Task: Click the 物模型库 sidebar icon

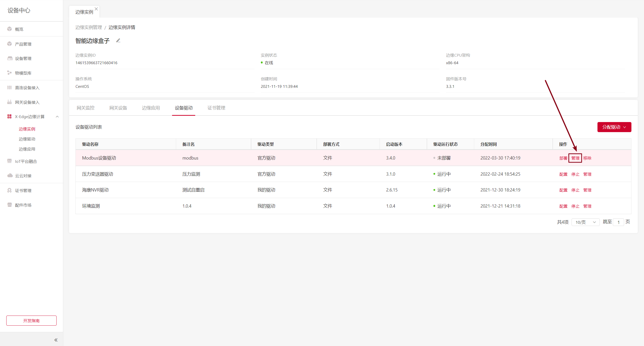Action: click(x=10, y=73)
